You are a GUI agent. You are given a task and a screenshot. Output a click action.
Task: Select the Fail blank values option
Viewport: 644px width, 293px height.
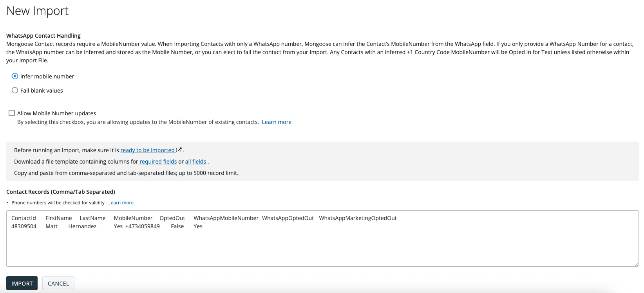(15, 90)
